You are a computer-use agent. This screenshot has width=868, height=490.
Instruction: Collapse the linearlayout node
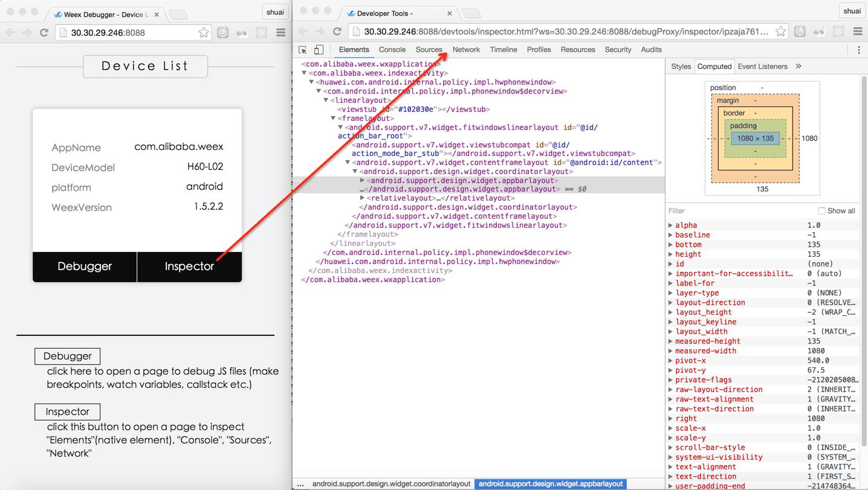[x=326, y=100]
